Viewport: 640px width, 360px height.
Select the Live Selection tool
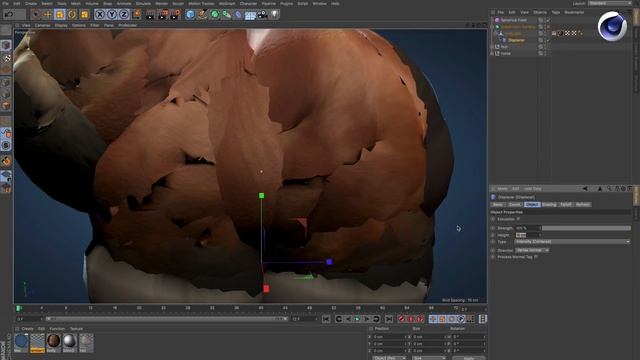pos(36,15)
